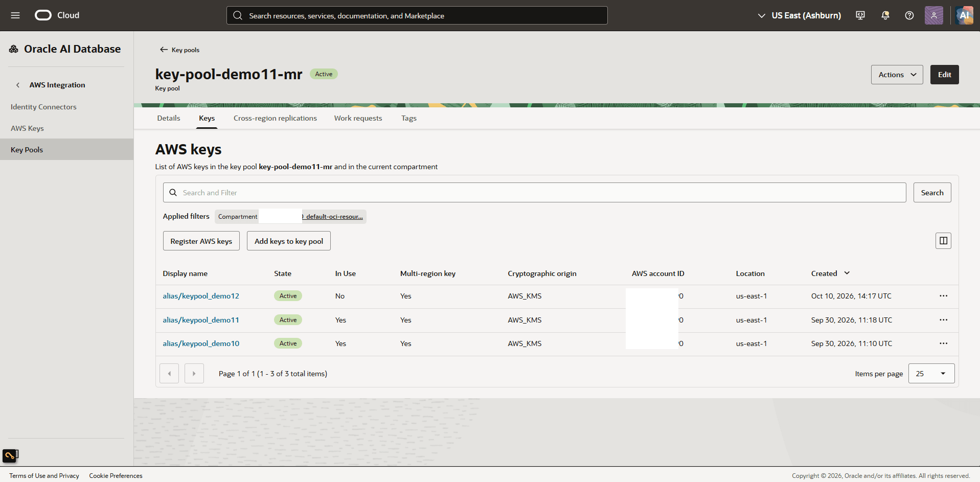Click the Oracle AI Database service icon
This screenshot has height=482, width=980.
(x=14, y=49)
